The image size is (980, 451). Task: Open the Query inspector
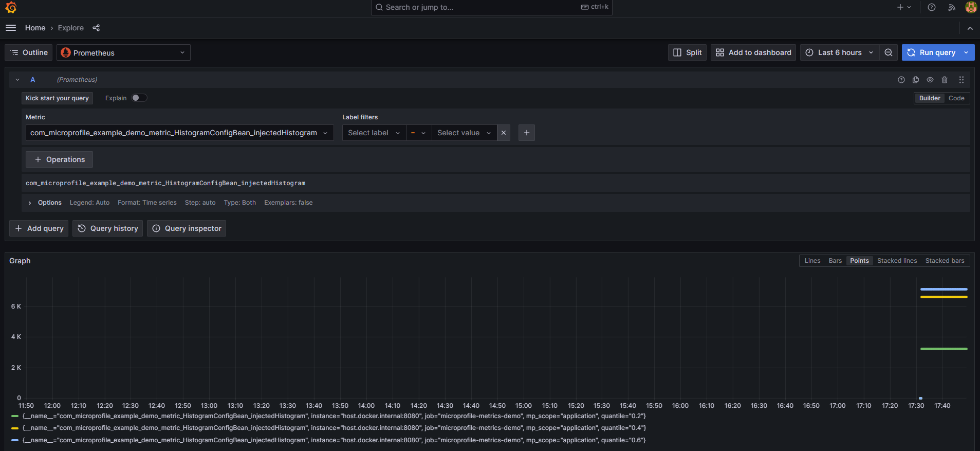point(187,228)
